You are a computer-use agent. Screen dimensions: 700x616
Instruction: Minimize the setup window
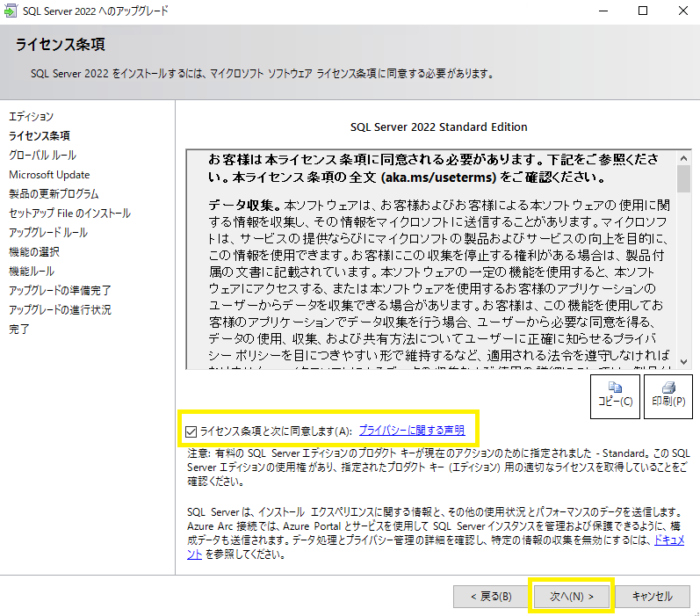603,11
